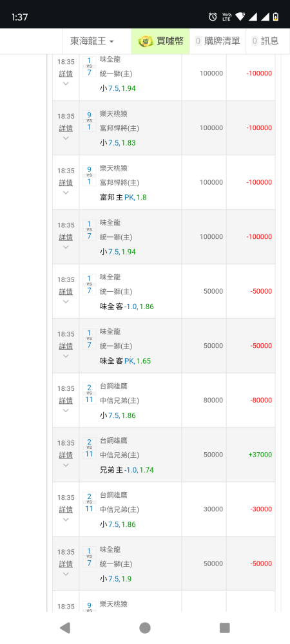The height and width of the screenshot is (644, 290).
Task: Expand the chevron for the 味全 客 -1.0 bet
Action: point(66,301)
